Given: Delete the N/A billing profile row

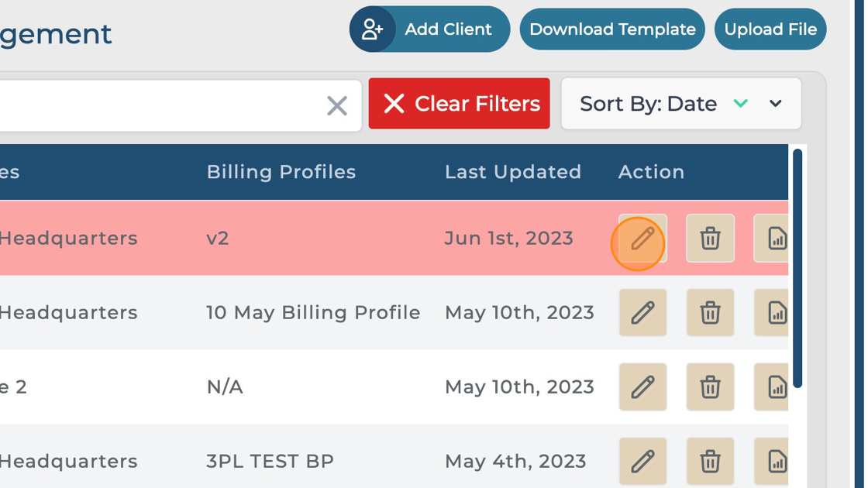Looking at the screenshot, I should coord(710,387).
